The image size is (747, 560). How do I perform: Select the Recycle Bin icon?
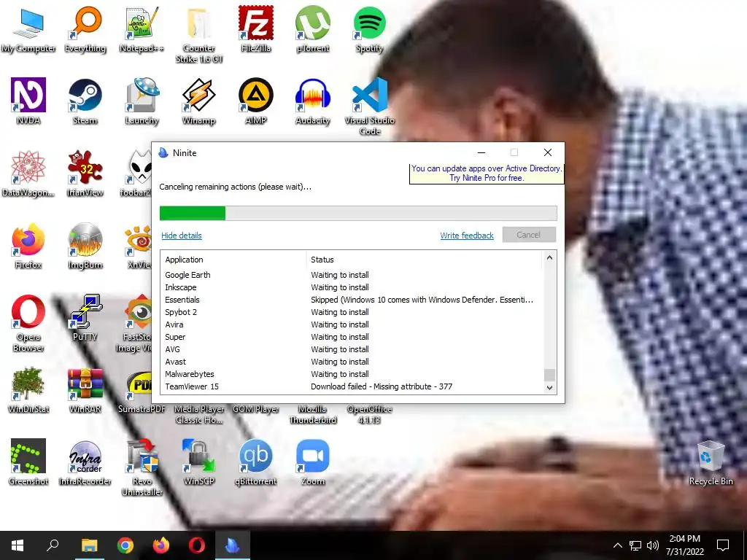[x=711, y=462]
